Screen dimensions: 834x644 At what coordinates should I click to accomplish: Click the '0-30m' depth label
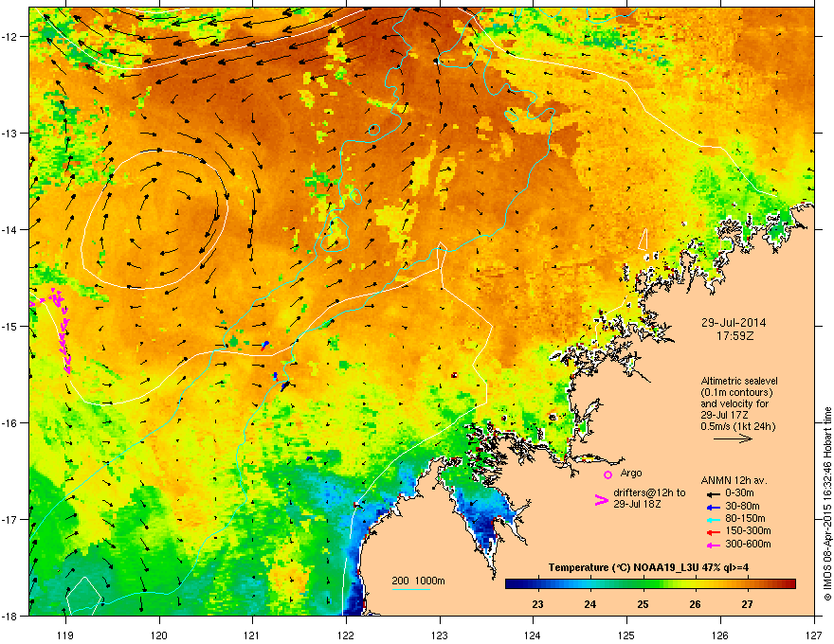[x=739, y=493]
